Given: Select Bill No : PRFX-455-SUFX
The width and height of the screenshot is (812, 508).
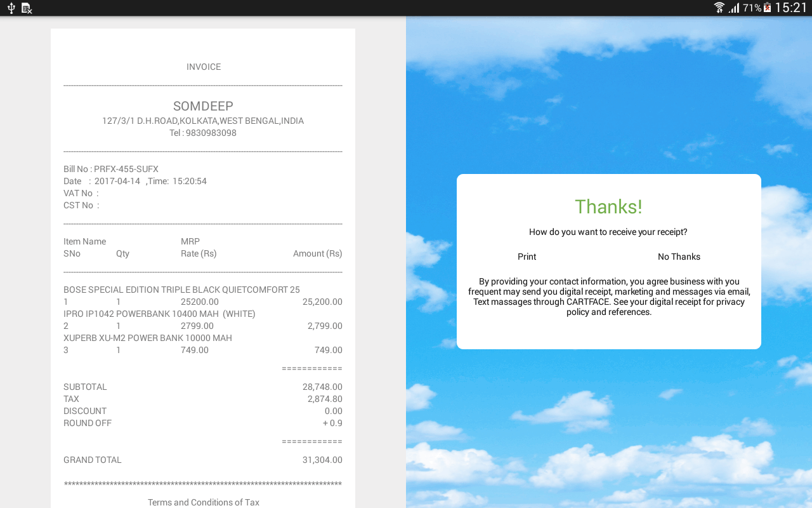Looking at the screenshot, I should [x=111, y=169].
